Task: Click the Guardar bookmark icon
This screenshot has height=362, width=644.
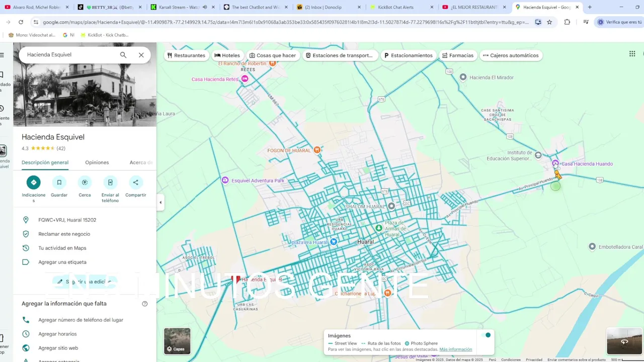Action: pos(59,182)
